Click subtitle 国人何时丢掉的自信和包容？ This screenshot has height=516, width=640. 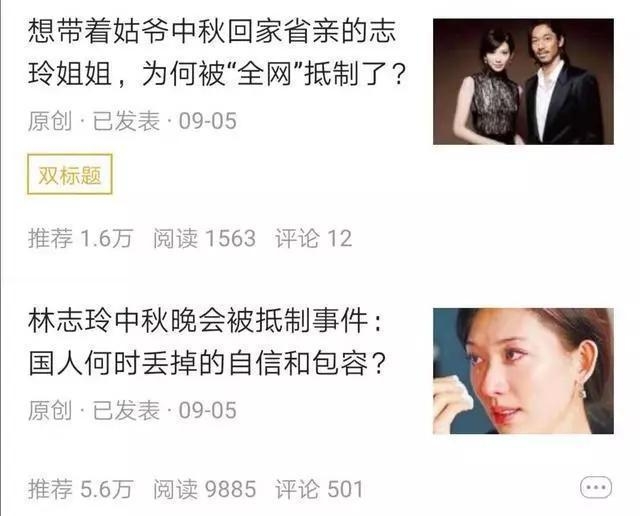pos(207,363)
